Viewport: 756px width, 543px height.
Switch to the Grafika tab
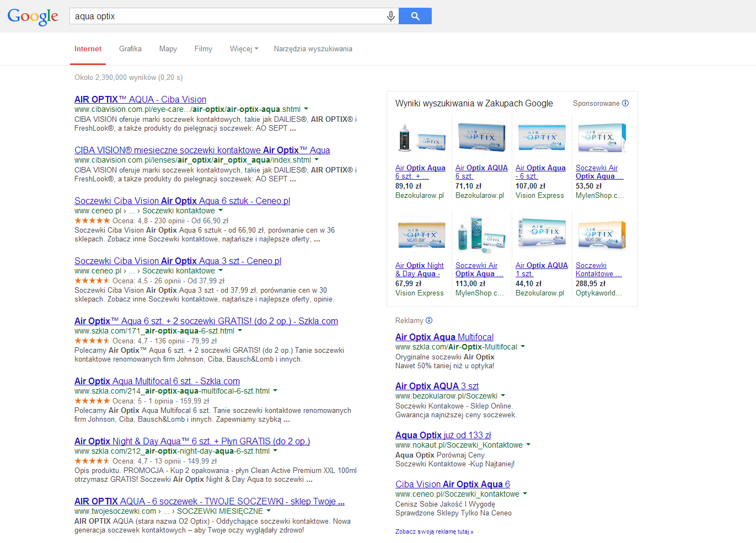pos(130,49)
